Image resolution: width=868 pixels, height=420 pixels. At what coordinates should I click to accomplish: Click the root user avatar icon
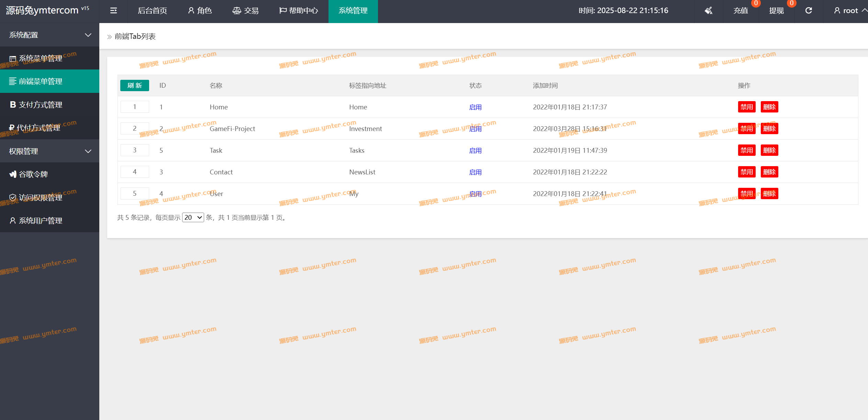point(837,11)
